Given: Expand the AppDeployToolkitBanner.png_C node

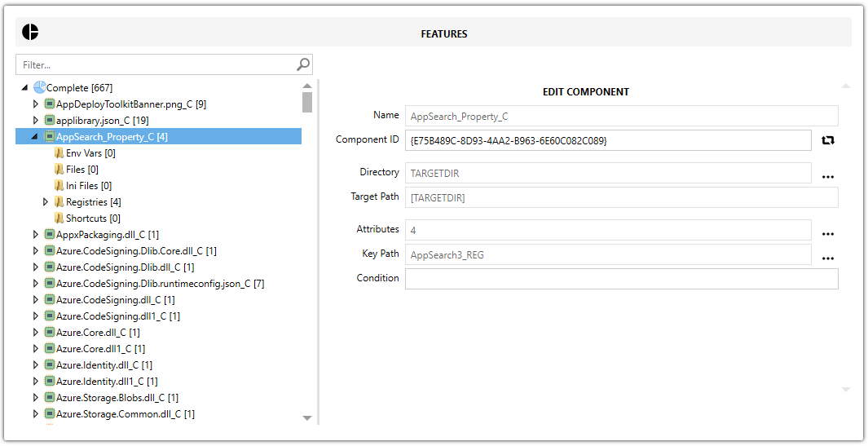Looking at the screenshot, I should 35,104.
